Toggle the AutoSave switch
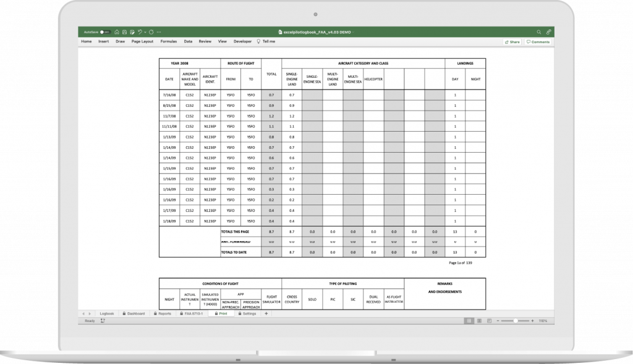Screen dimensions: 633x364 [x=105, y=32]
